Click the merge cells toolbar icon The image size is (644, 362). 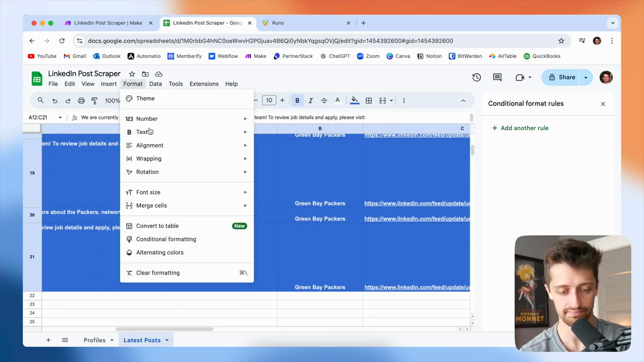click(x=382, y=101)
